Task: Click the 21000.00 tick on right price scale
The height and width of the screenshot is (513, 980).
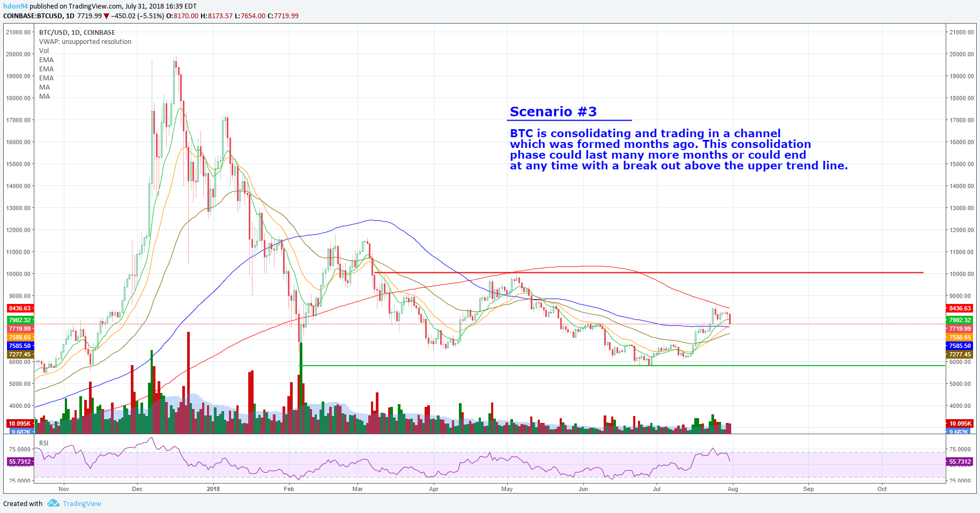Action: (x=961, y=32)
